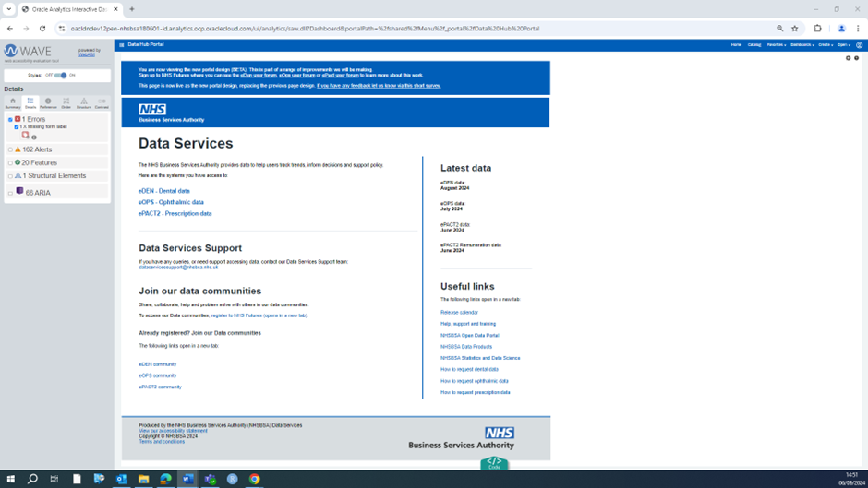Click the dashboard help icon
Image resolution: width=868 pixels, height=488 pixels.
click(856, 58)
